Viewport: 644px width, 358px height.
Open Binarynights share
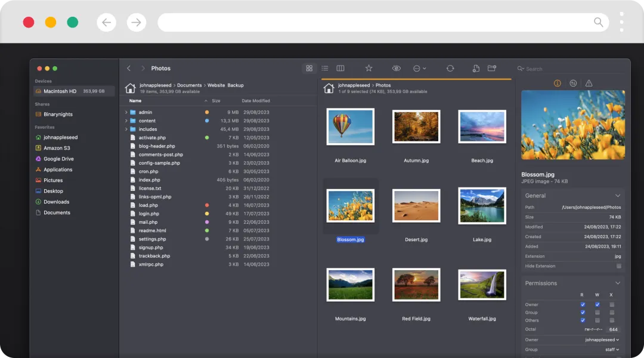tap(58, 115)
